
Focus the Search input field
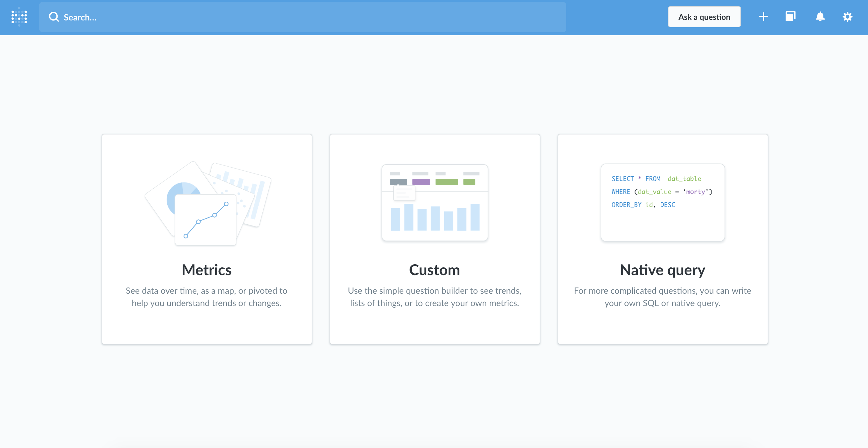(303, 17)
